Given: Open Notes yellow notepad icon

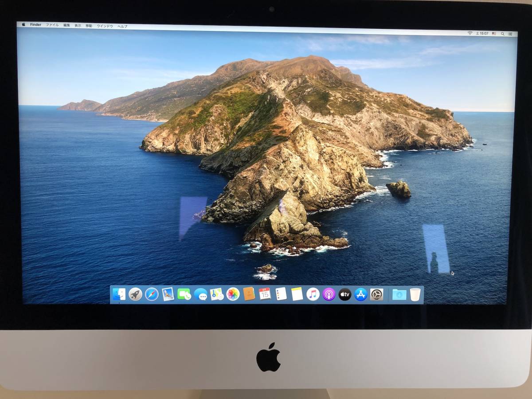Looking at the screenshot, I should pos(297,294).
